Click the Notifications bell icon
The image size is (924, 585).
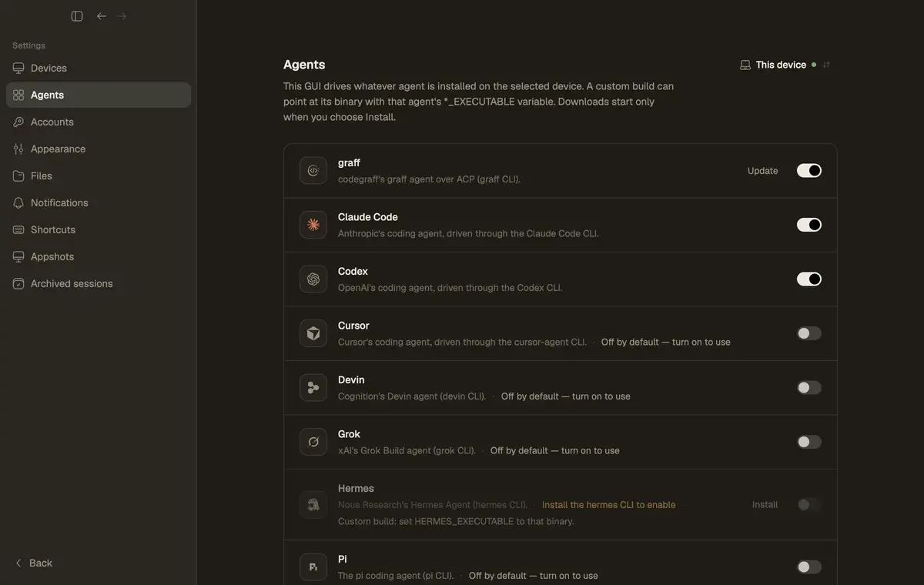tap(18, 202)
